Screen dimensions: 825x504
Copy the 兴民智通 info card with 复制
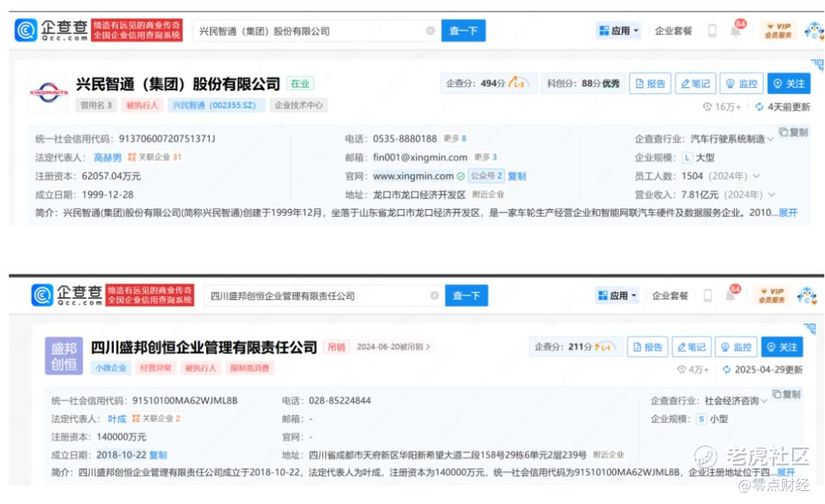(794, 132)
